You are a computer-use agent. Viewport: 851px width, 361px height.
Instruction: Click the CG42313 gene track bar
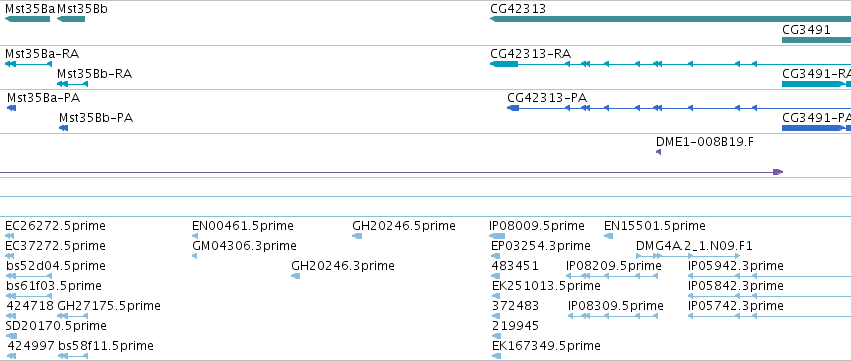coord(670,19)
